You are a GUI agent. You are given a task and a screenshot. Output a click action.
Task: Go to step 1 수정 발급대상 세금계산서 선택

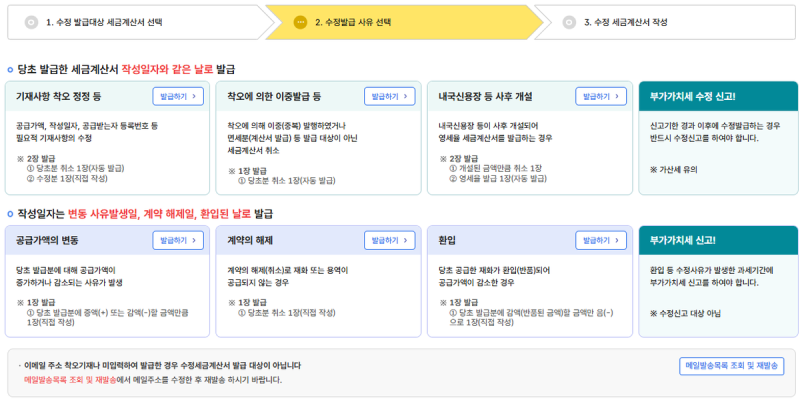pyautogui.click(x=140, y=22)
